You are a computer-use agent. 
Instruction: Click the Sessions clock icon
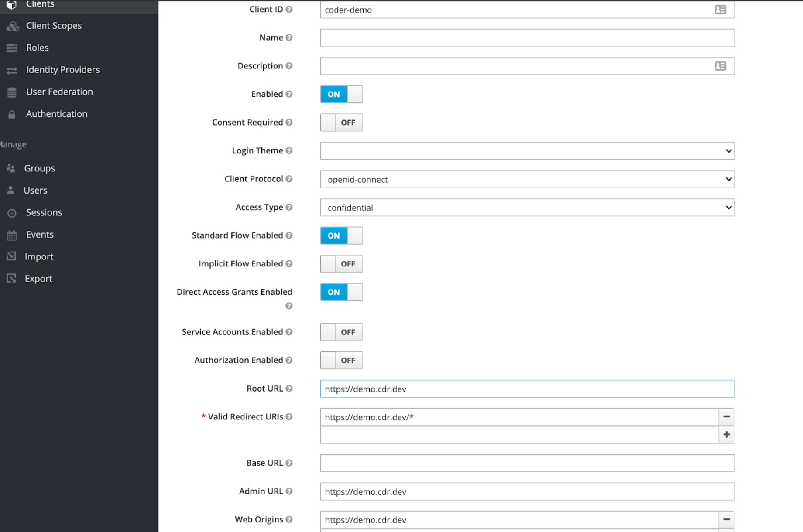pos(11,212)
